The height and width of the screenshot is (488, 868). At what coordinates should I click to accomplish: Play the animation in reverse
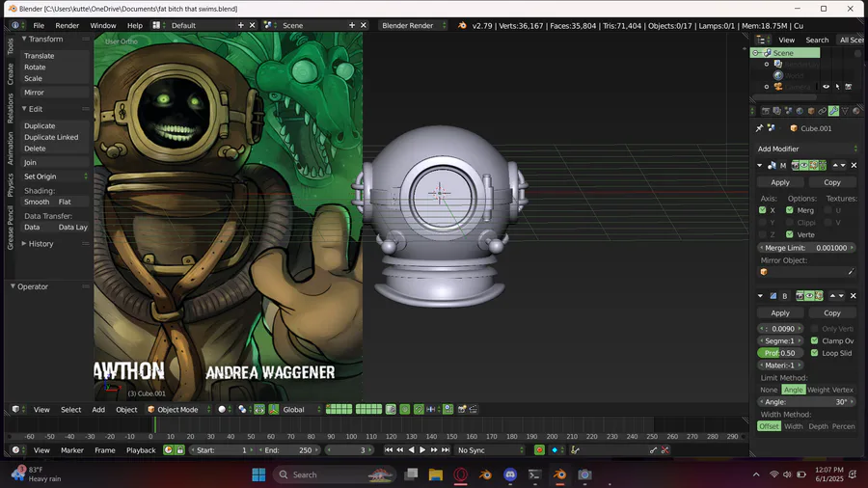pos(411,449)
